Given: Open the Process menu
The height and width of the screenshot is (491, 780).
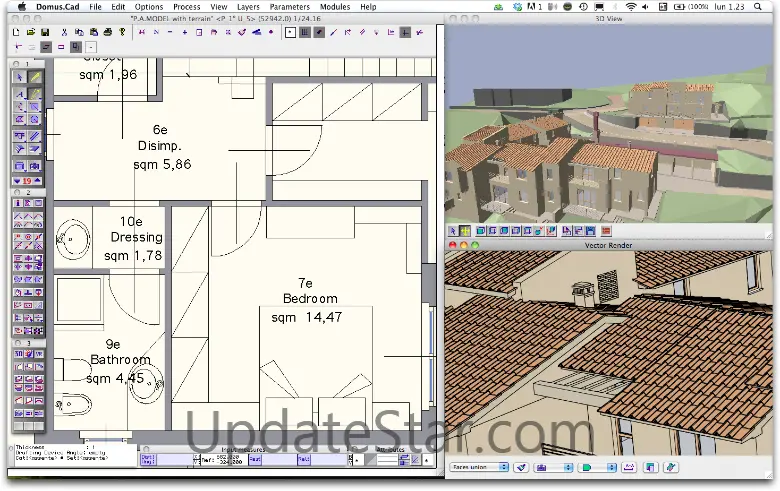Looking at the screenshot, I should [x=187, y=6].
